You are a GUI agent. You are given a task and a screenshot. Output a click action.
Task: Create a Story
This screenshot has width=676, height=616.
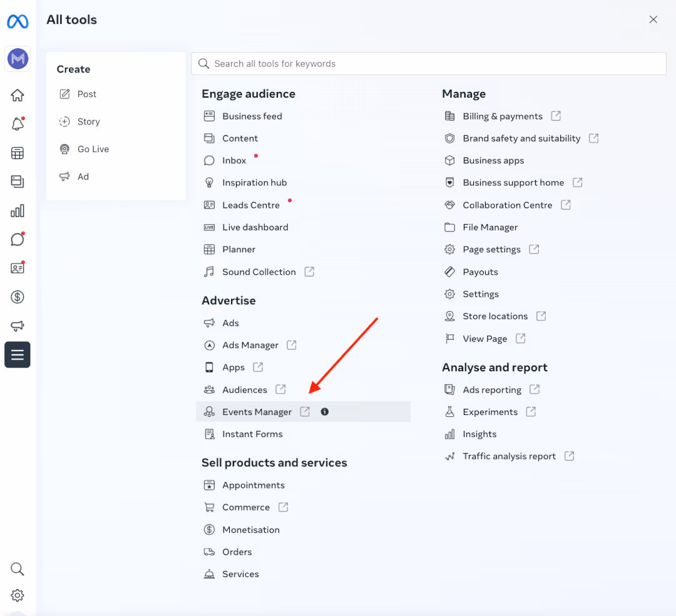click(79, 121)
